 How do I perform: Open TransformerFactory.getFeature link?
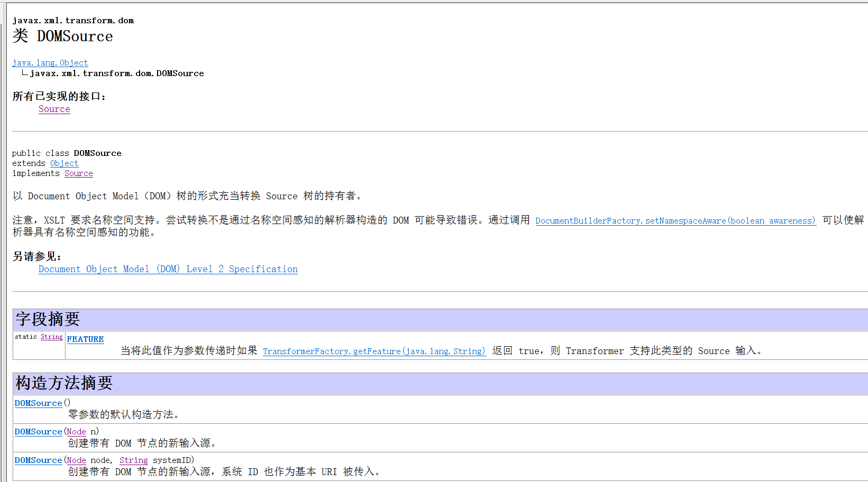coord(374,351)
